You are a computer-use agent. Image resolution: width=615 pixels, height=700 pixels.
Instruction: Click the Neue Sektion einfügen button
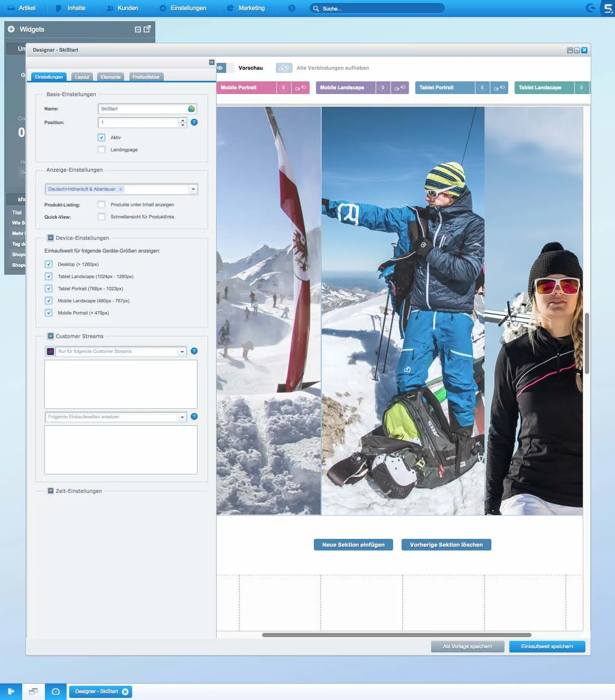[353, 544]
